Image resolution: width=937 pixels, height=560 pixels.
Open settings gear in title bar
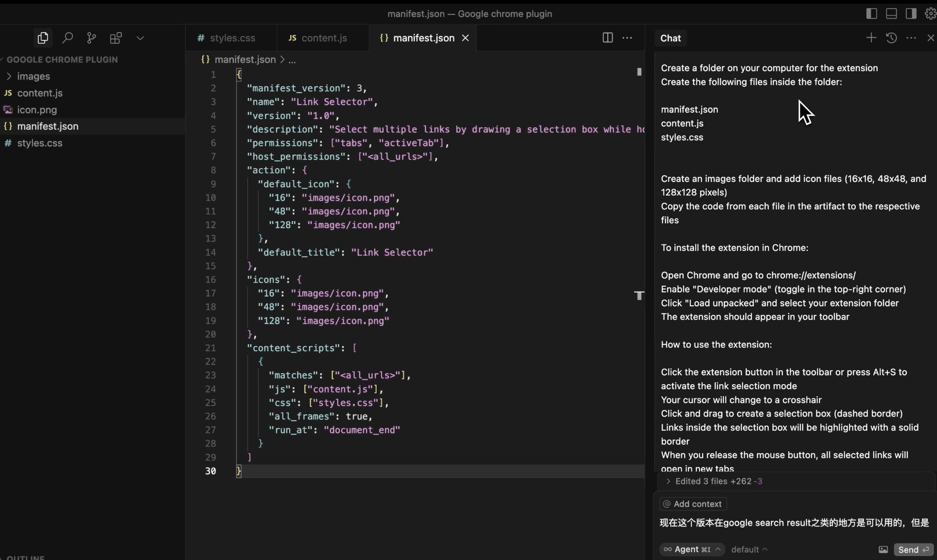(x=931, y=14)
